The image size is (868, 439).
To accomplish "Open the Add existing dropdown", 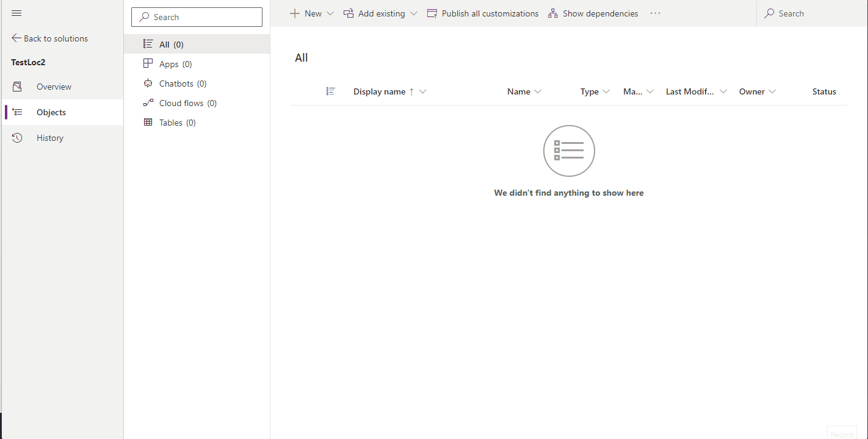I will [x=414, y=13].
